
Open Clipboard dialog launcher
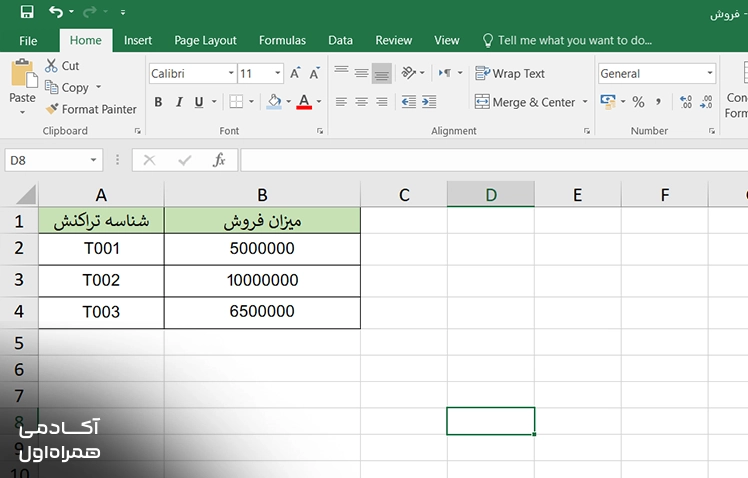point(137,131)
